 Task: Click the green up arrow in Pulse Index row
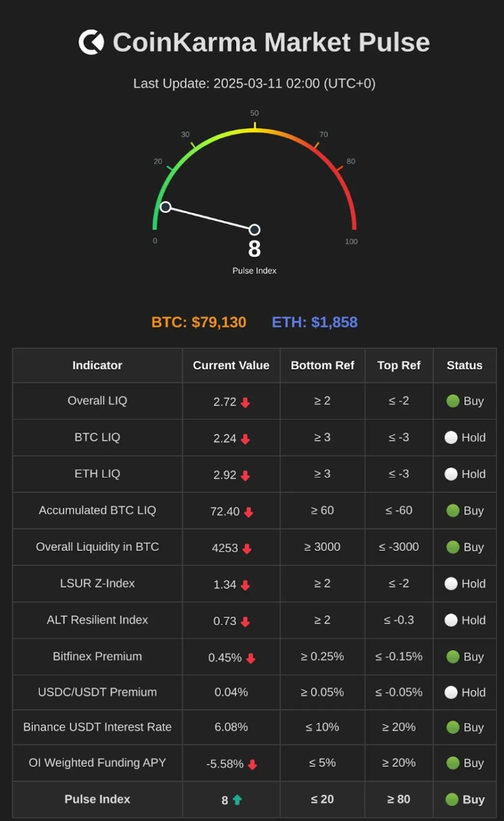237,800
